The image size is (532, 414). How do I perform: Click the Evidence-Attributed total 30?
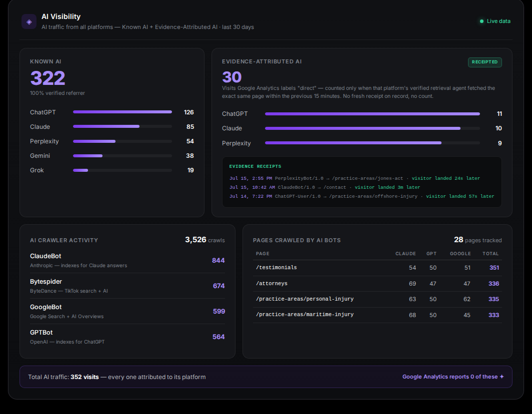pyautogui.click(x=231, y=77)
